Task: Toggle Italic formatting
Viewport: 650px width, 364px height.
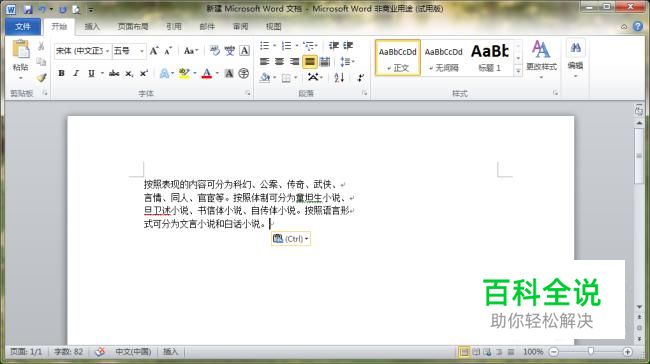Action: point(76,74)
